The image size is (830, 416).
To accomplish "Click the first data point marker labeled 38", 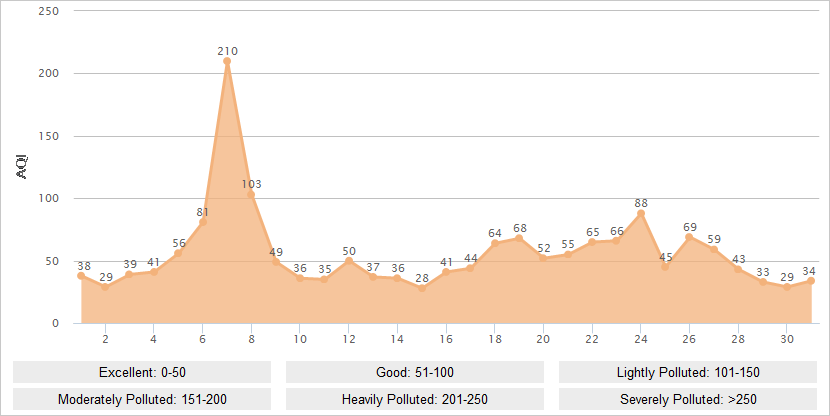I will [x=81, y=276].
